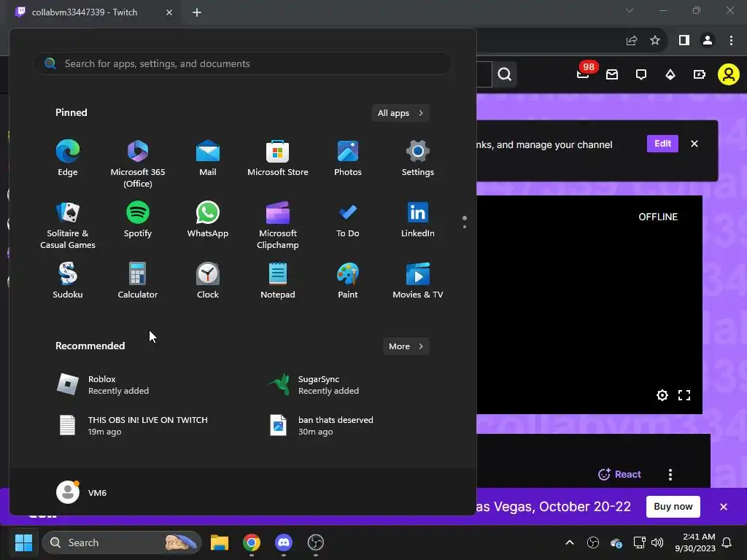747x560 pixels.
Task: Go to next pinned apps page dot
Action: click(465, 227)
